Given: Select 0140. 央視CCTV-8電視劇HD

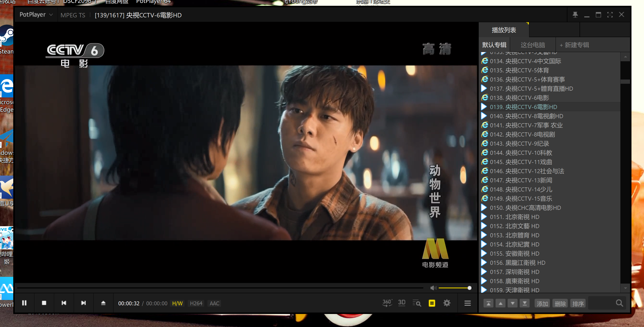Looking at the screenshot, I should coord(550,116).
